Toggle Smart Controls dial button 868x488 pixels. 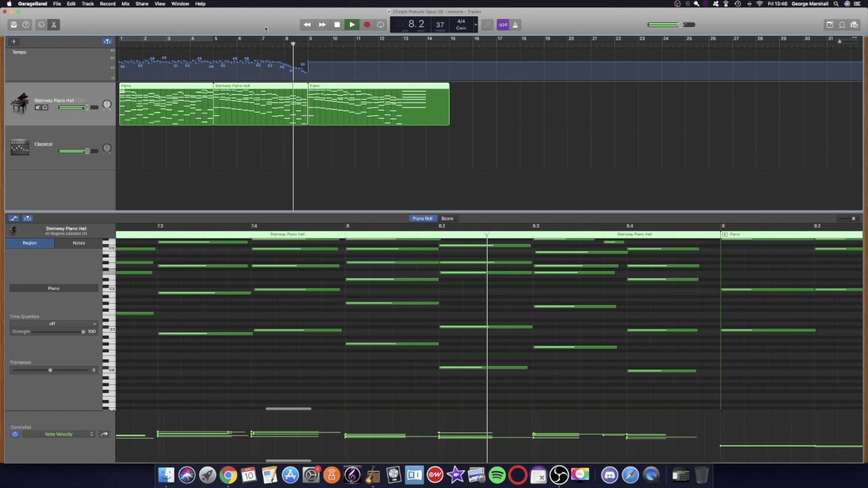tap(41, 24)
